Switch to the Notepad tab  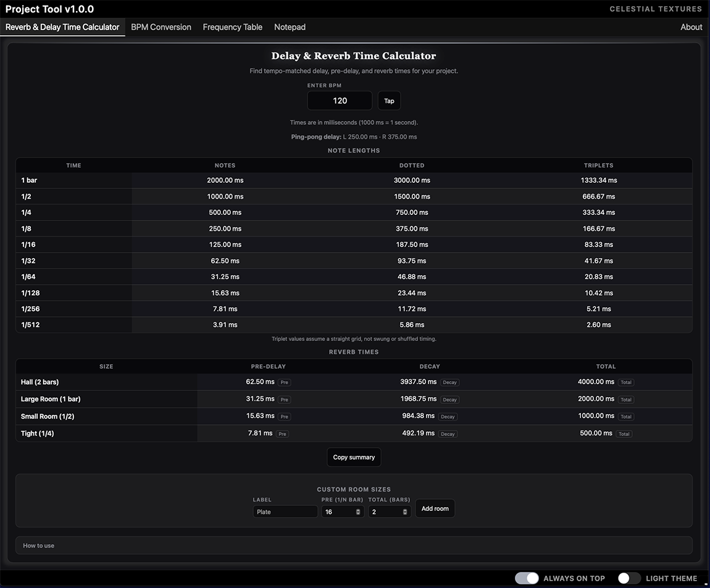point(290,27)
